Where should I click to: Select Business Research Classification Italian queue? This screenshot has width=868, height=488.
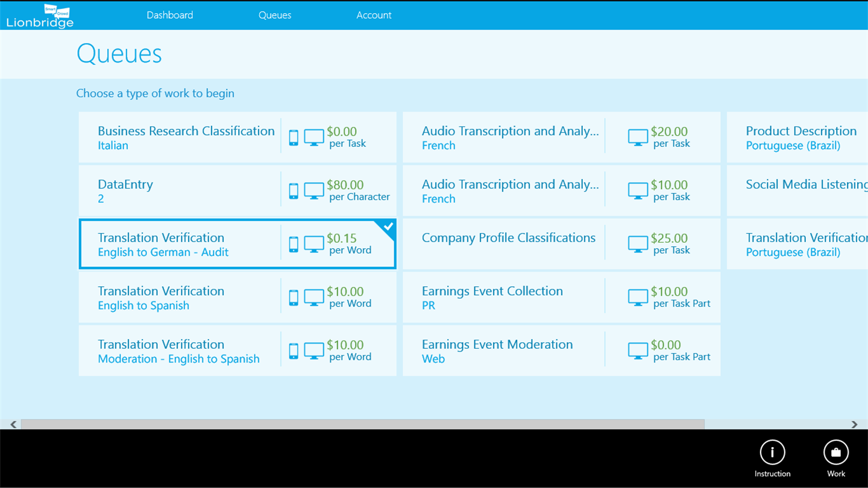click(237, 137)
